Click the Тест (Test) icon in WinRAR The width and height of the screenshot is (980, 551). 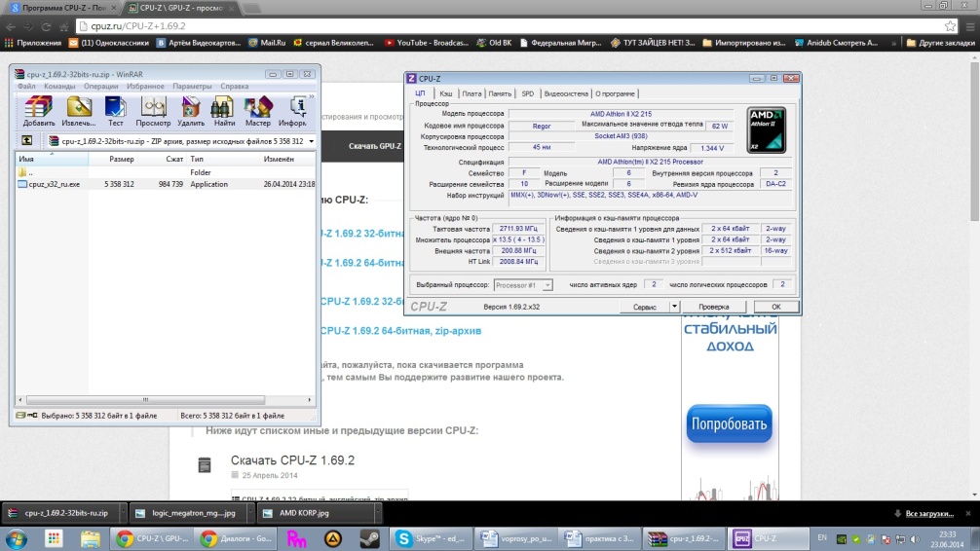pos(116,111)
